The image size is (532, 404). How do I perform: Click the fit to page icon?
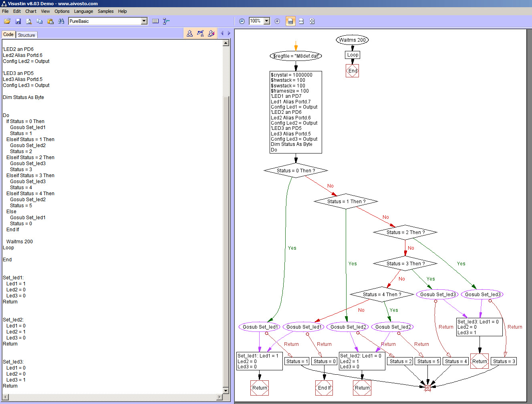(x=312, y=21)
